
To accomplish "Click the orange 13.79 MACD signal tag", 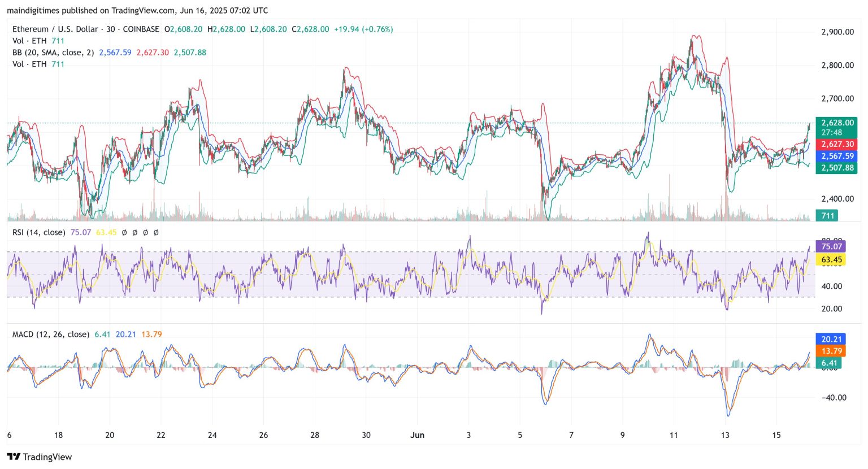I will (831, 351).
